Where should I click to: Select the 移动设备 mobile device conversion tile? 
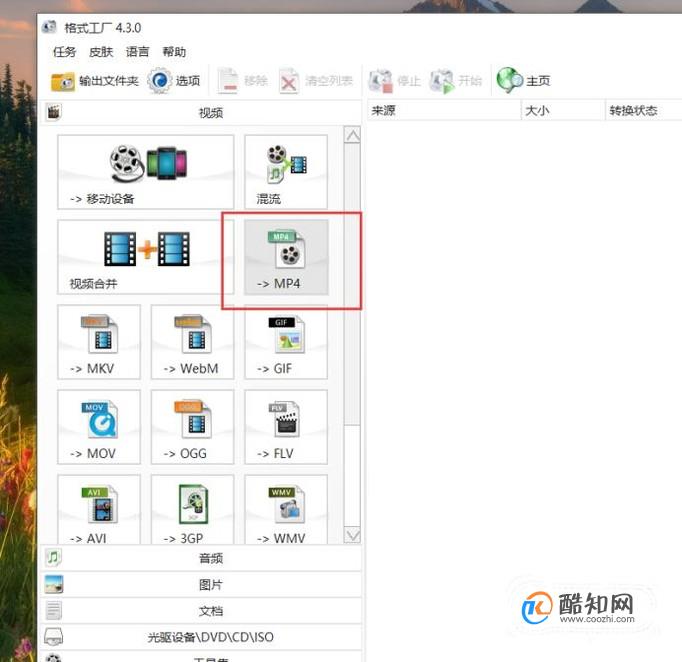click(146, 172)
